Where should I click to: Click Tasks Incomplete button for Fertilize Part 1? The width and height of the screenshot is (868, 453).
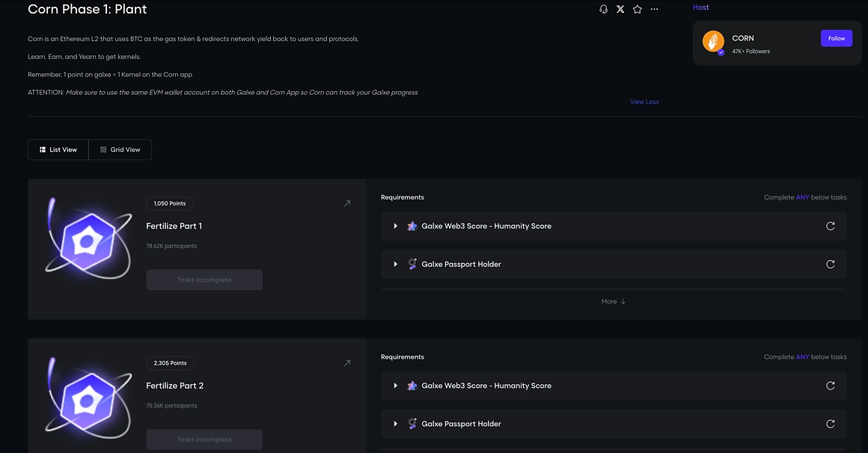click(x=204, y=280)
